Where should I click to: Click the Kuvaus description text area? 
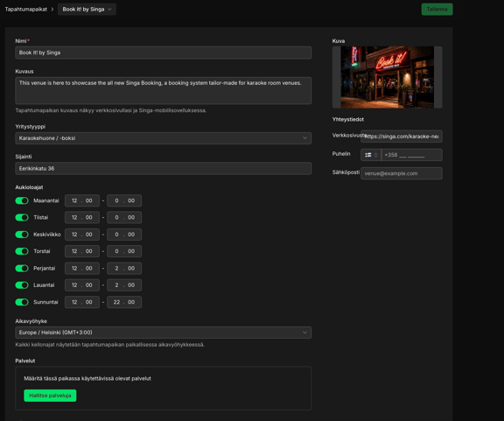[164, 90]
